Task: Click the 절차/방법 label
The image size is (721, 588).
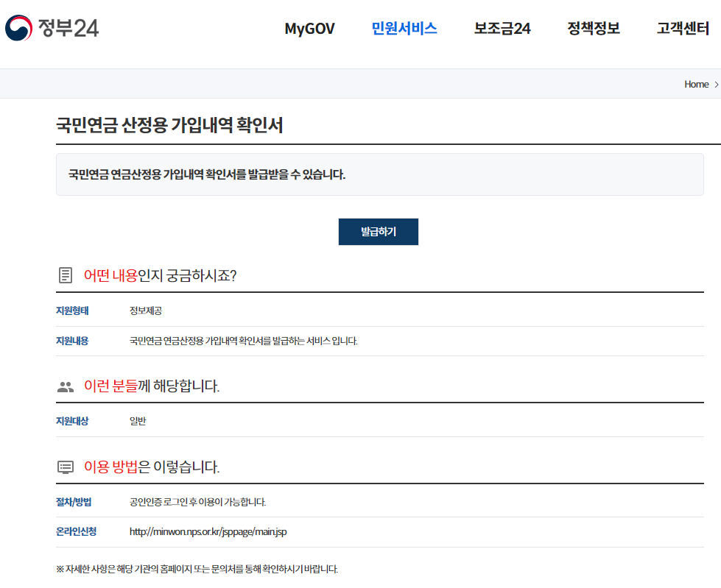Action: pyautogui.click(x=74, y=502)
